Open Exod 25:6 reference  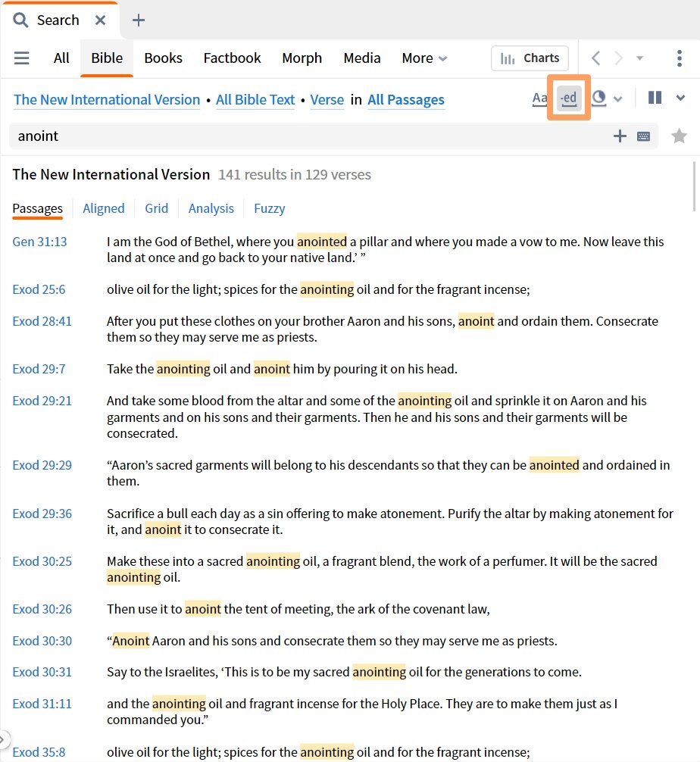(x=39, y=289)
